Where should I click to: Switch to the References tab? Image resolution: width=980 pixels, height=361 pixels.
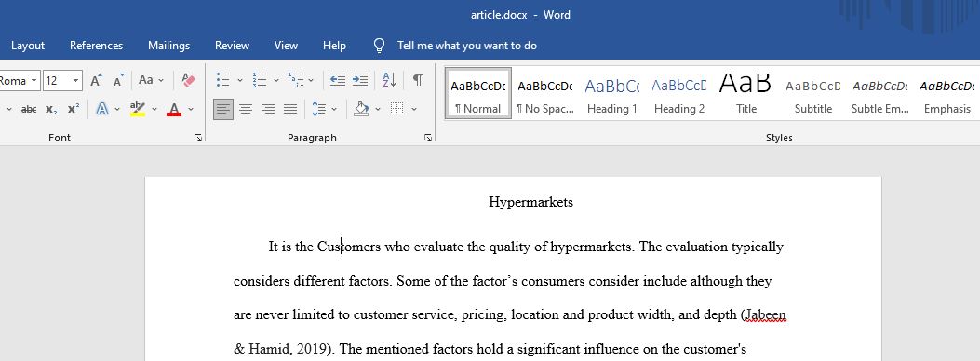tap(96, 46)
